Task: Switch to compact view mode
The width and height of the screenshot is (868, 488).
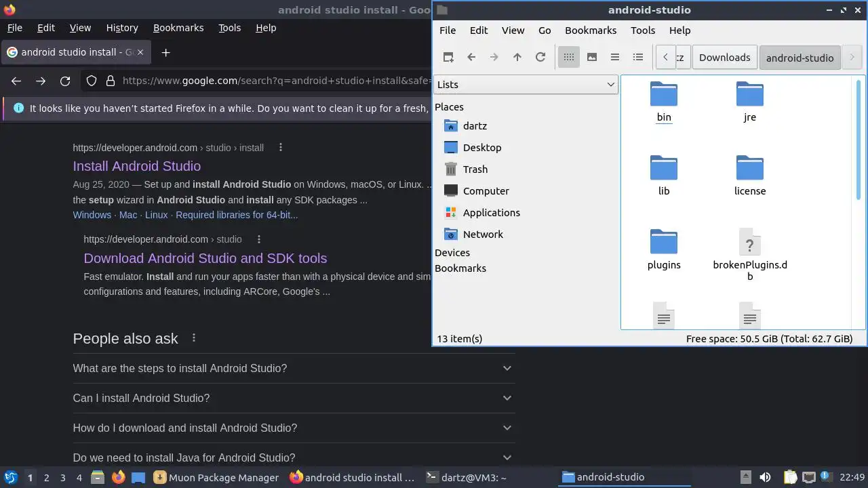Action: coord(615,58)
